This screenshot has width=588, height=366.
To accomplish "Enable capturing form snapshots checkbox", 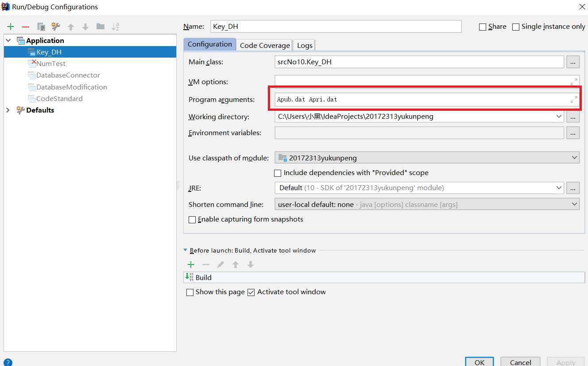I will pyautogui.click(x=192, y=219).
